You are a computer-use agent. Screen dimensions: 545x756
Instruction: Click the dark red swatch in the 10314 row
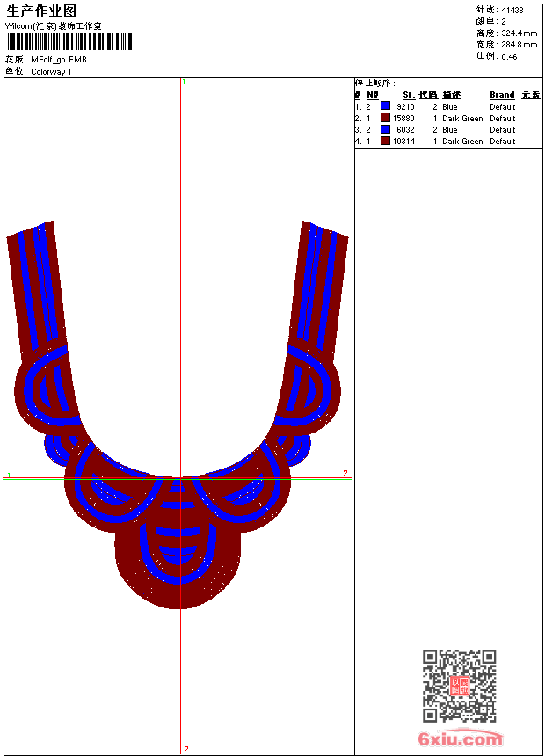385,141
